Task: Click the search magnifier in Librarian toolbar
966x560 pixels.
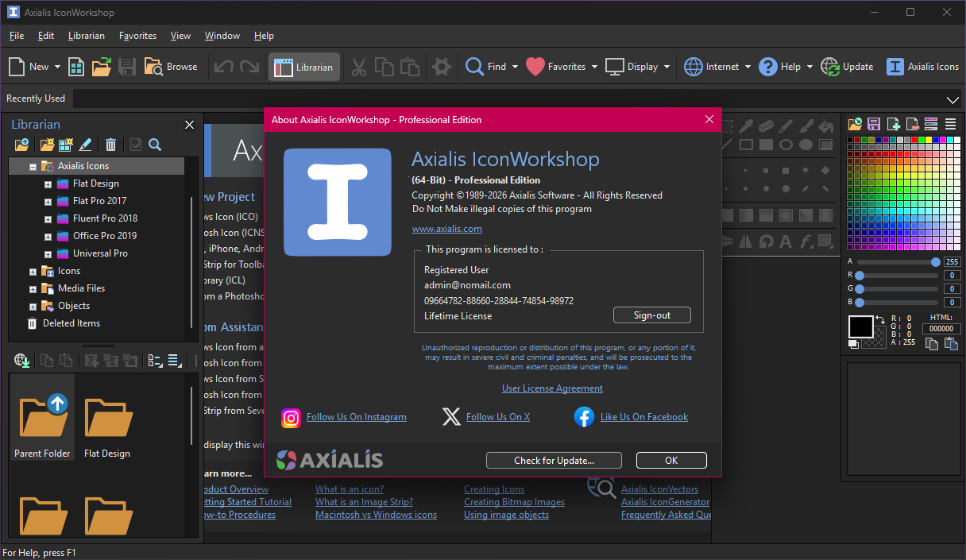Action: pyautogui.click(x=155, y=145)
